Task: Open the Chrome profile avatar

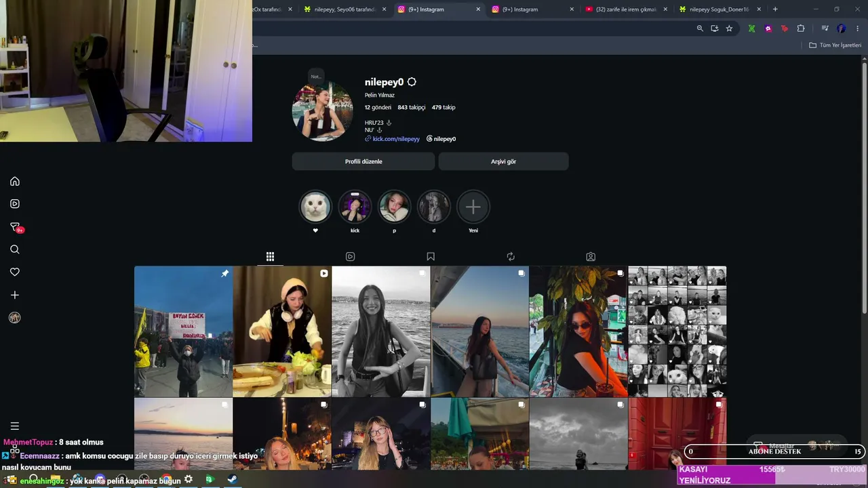Action: click(x=842, y=28)
